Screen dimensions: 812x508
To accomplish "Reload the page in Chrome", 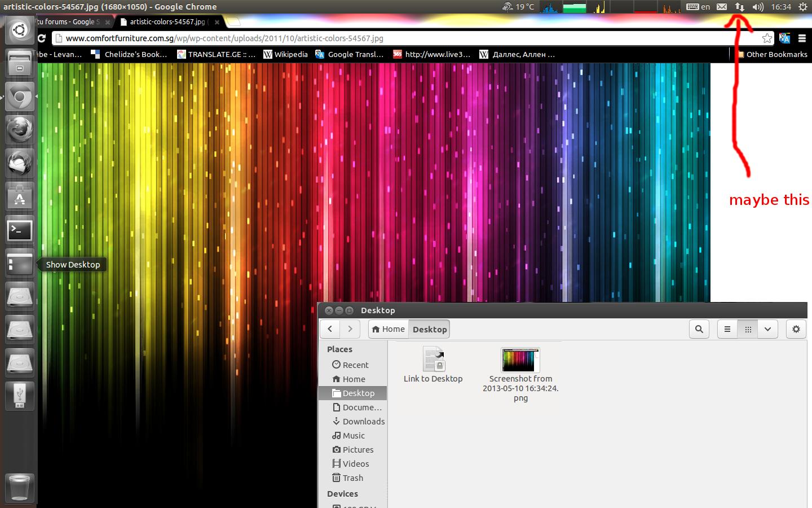I will pyautogui.click(x=42, y=38).
